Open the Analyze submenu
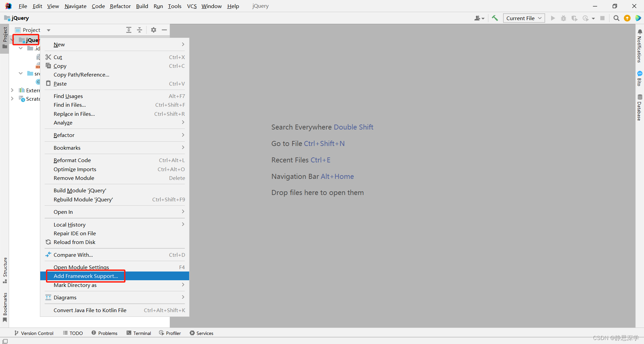Screen dimensions: 644x344 click(x=115, y=122)
